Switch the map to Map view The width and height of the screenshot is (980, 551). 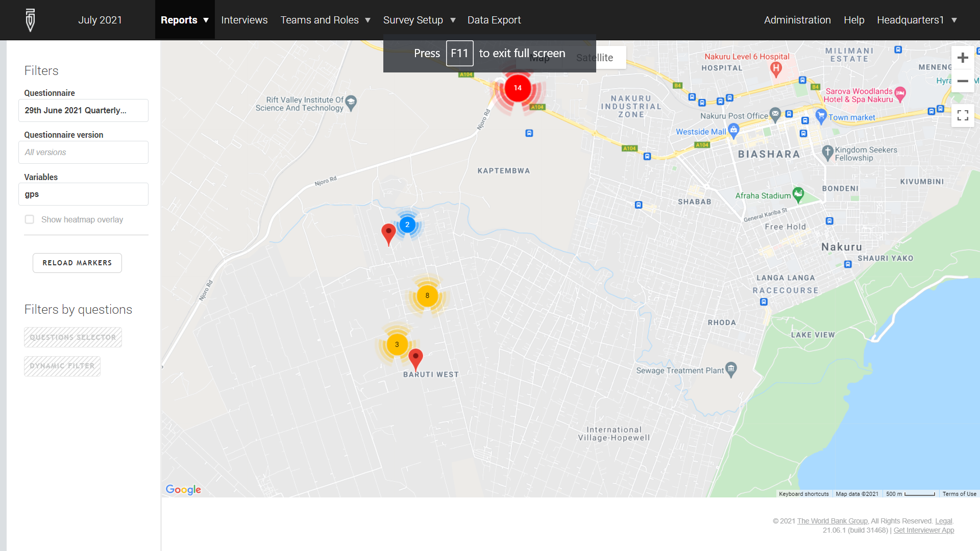540,57
